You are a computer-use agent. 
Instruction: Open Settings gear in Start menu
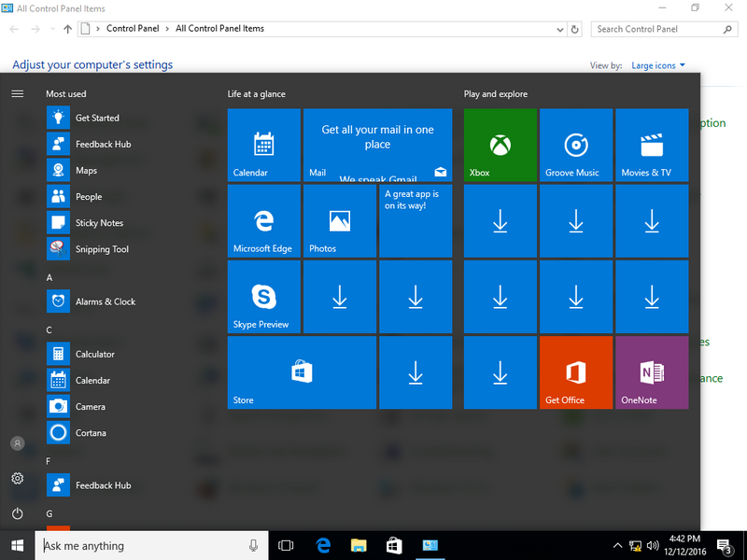click(17, 479)
